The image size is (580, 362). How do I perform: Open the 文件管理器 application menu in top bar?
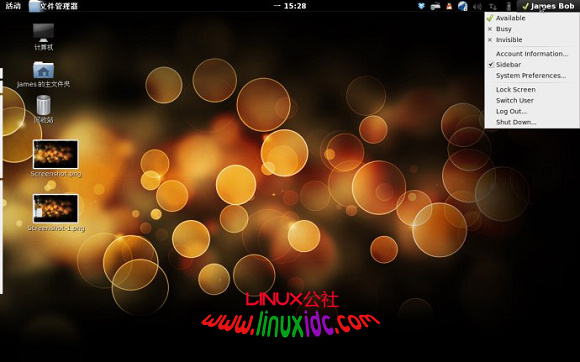(x=54, y=6)
